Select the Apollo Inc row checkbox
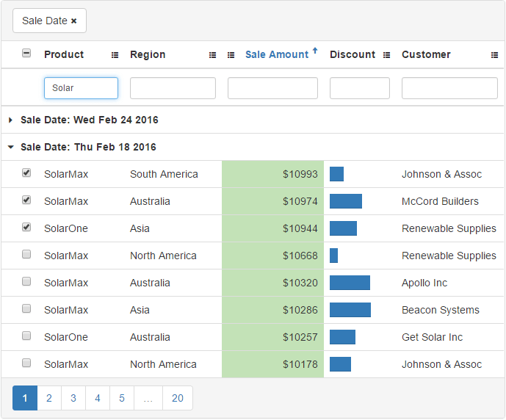Viewport: 506px width, 420px height. [x=26, y=282]
